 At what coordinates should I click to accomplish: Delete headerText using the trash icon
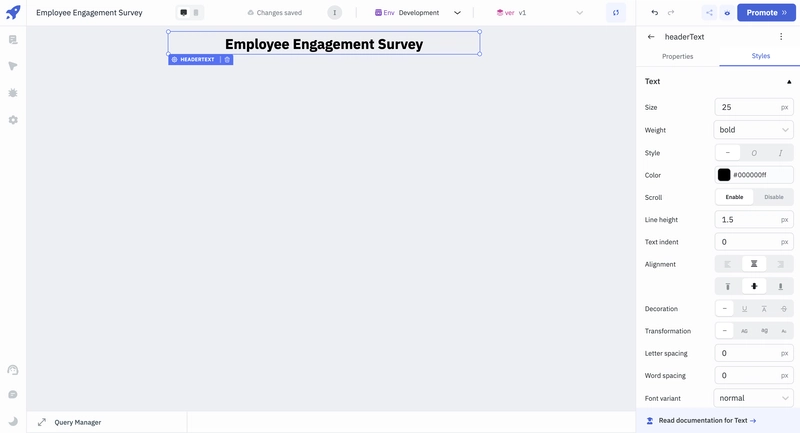tap(227, 60)
